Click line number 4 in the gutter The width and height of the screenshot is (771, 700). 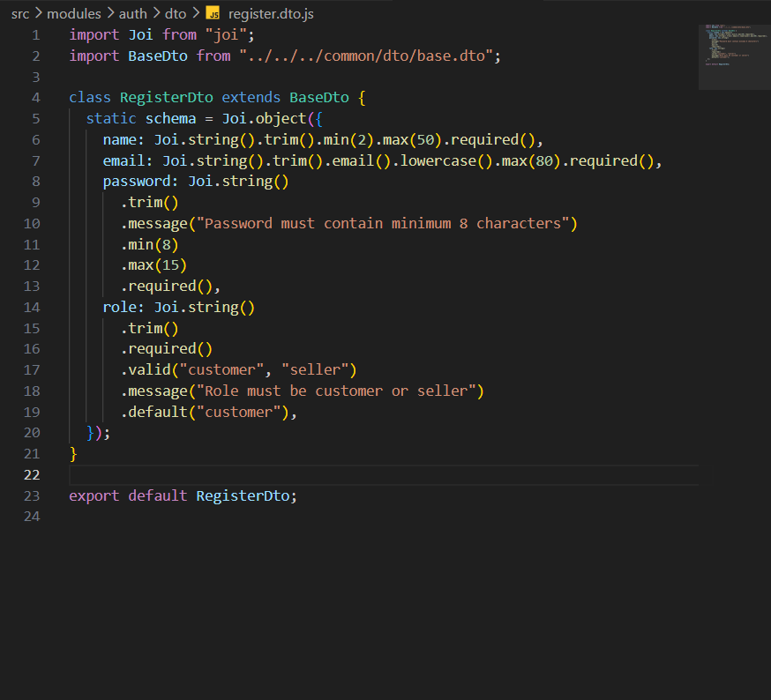point(36,98)
